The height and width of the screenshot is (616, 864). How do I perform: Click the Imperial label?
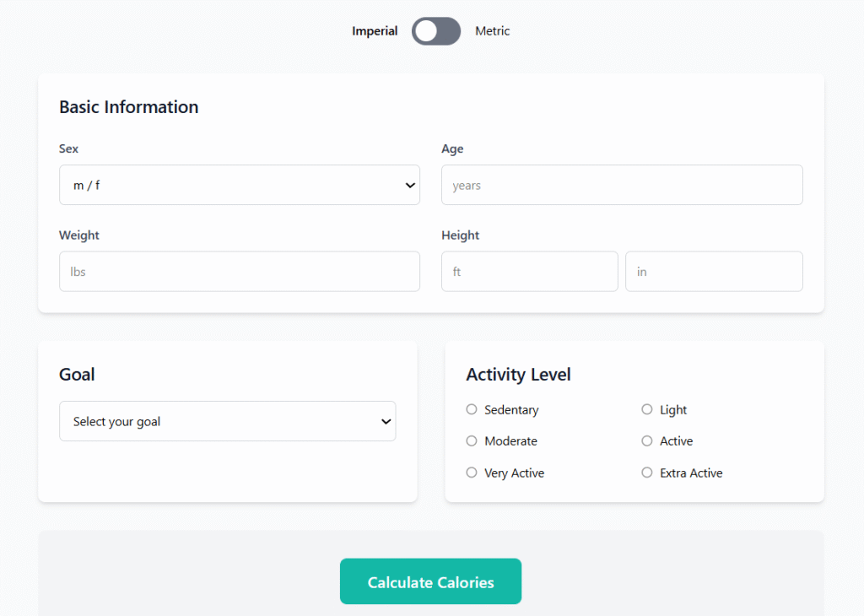click(375, 31)
